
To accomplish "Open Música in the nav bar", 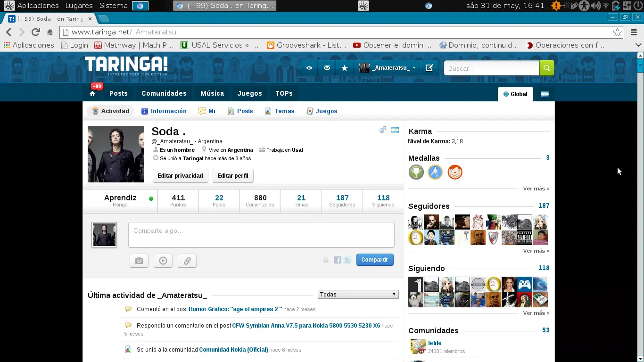I will point(212,93).
